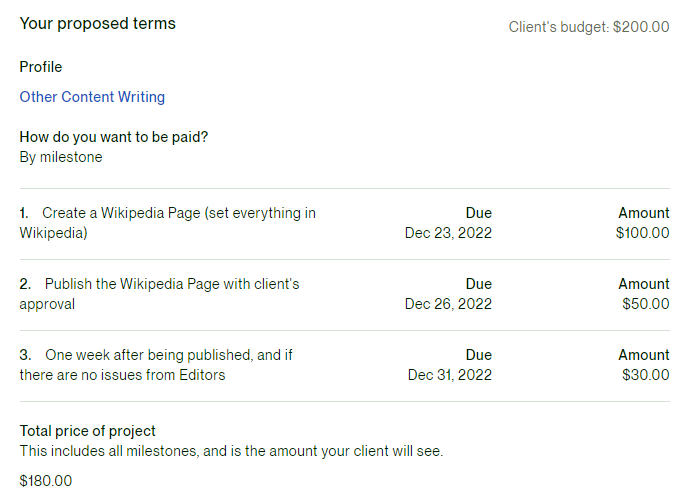Click the One week after being published milestone
This screenshot has width=683, height=499.
[x=156, y=365]
